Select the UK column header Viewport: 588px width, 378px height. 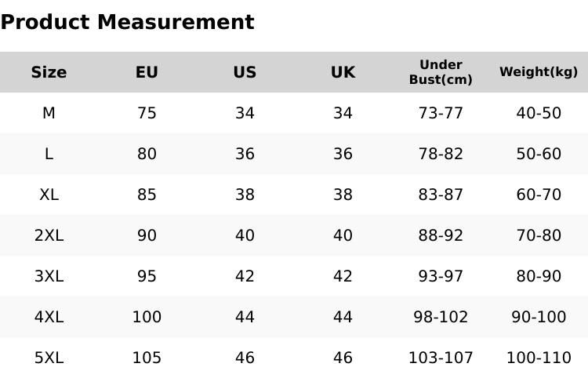[x=343, y=72]
